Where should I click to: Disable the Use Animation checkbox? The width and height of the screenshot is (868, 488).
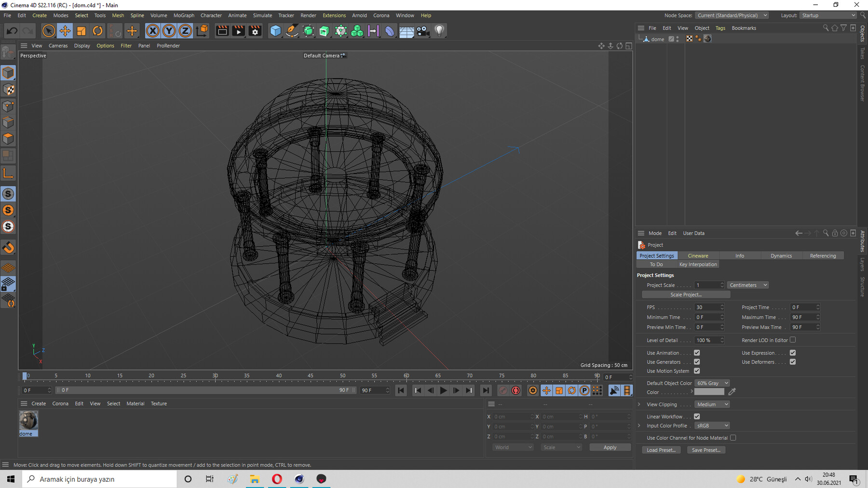[697, 353]
